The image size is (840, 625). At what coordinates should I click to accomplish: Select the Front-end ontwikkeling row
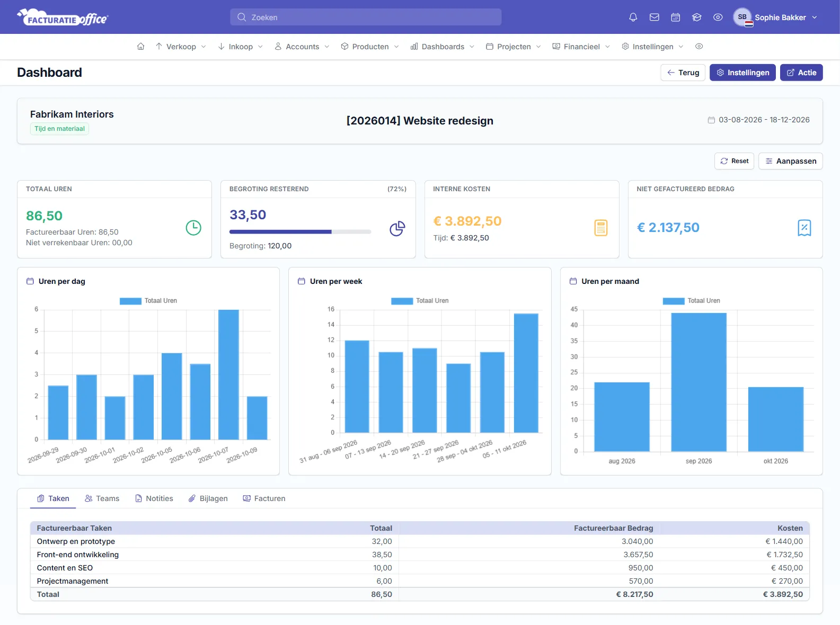pos(420,555)
